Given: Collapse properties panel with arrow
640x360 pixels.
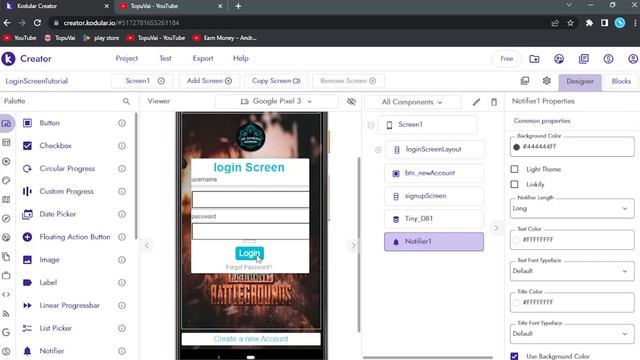Looking at the screenshot, I should point(496,228).
